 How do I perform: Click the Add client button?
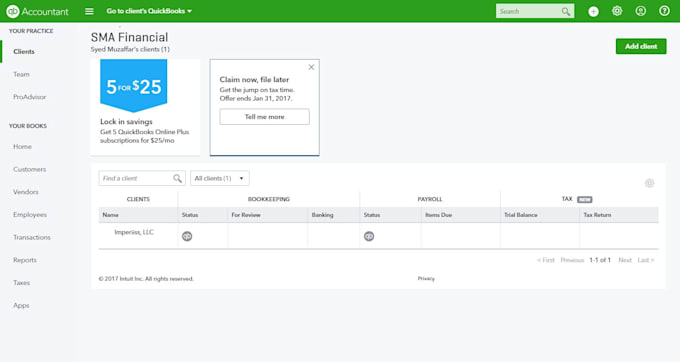tap(641, 46)
